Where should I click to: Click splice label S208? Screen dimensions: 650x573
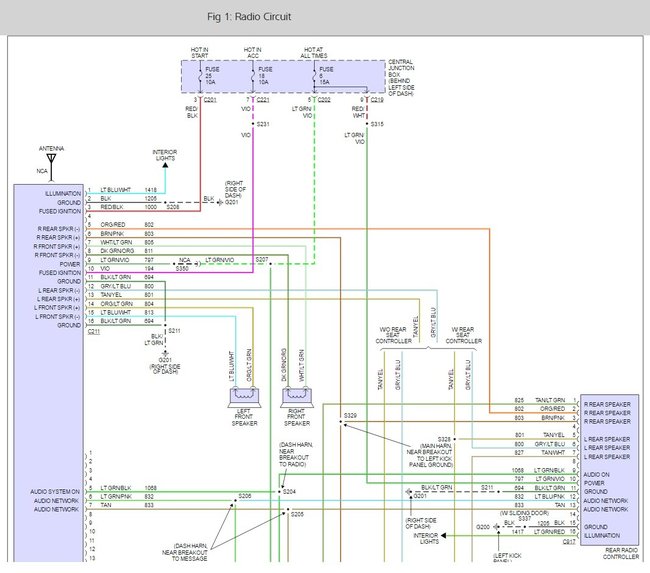coord(173,206)
